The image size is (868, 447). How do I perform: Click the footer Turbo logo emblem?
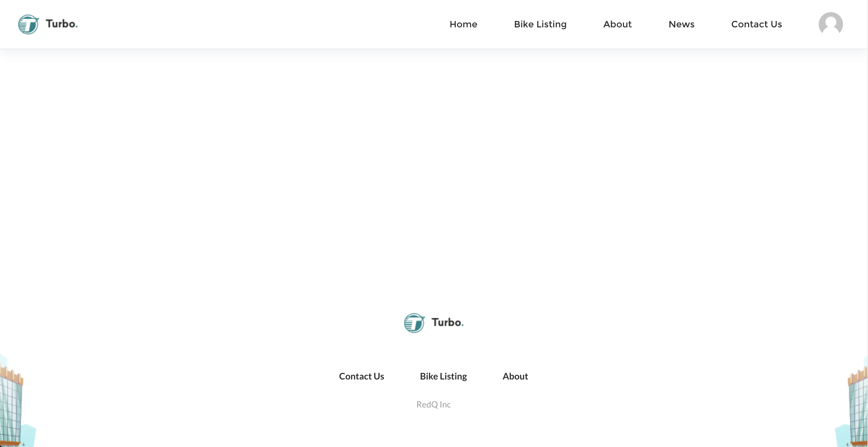(414, 323)
